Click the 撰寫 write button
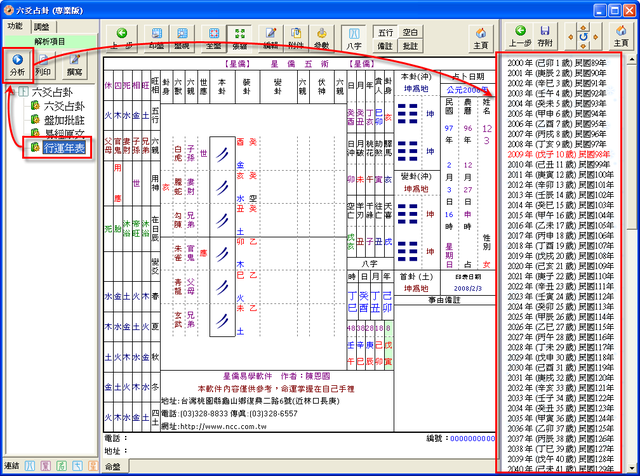The height and width of the screenshot is (476, 640). click(x=74, y=65)
